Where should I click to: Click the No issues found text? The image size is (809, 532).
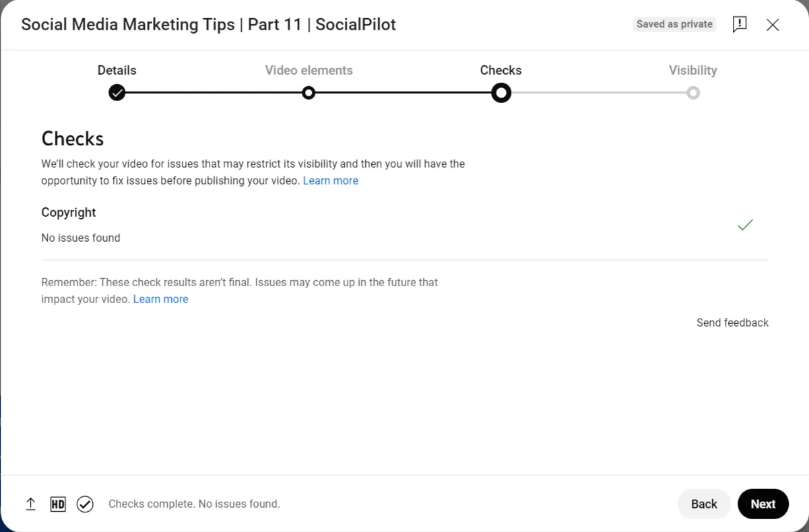click(81, 238)
